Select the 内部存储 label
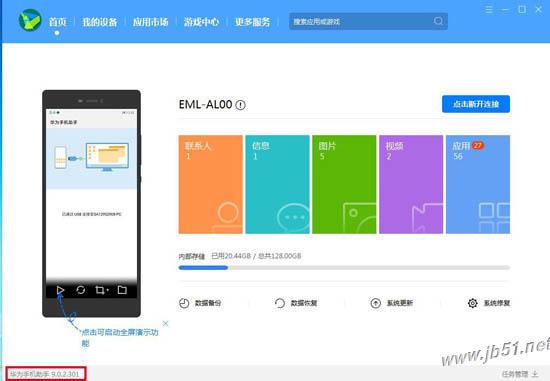550x381 pixels. [192, 256]
